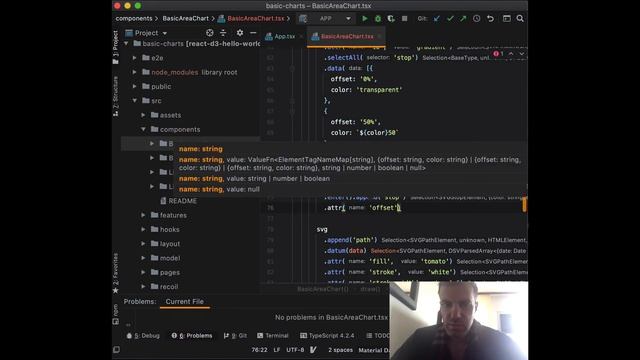Collapse all project tree nodes icon
Viewport: 640px width, 360px height.
223,33
